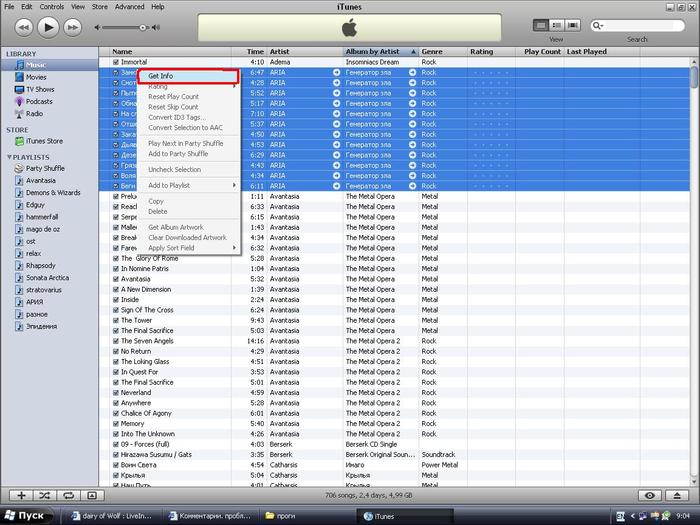Go back to the previous track

tap(22, 26)
